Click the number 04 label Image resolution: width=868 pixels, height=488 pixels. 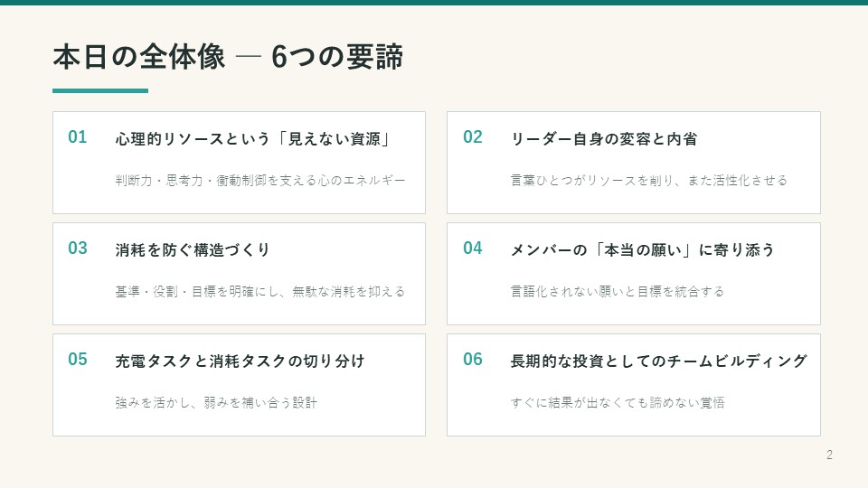[x=473, y=249]
